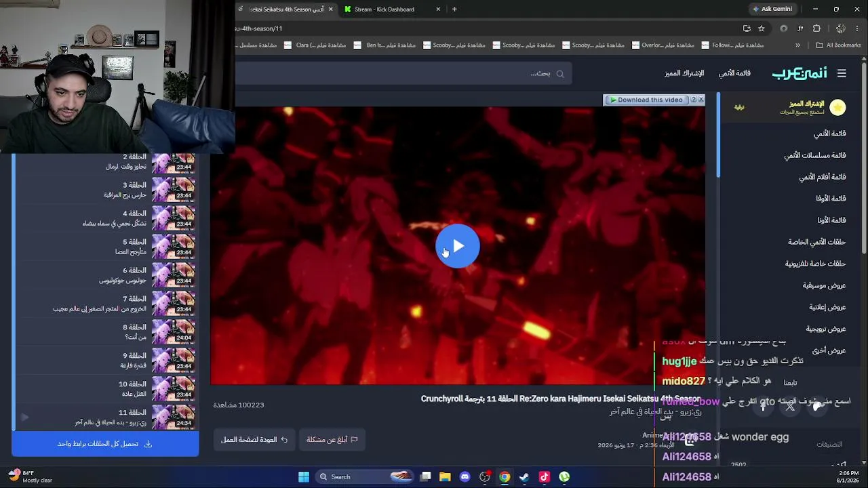Screen dimensions: 868x488
Task: Open Discord from the taskbar
Action: [x=465, y=476]
